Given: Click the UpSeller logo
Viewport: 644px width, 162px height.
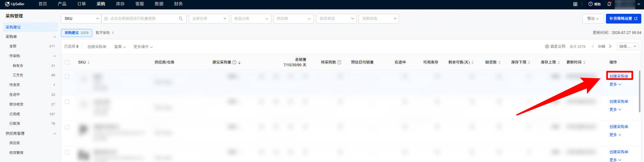Looking at the screenshot, I should tap(15, 4).
